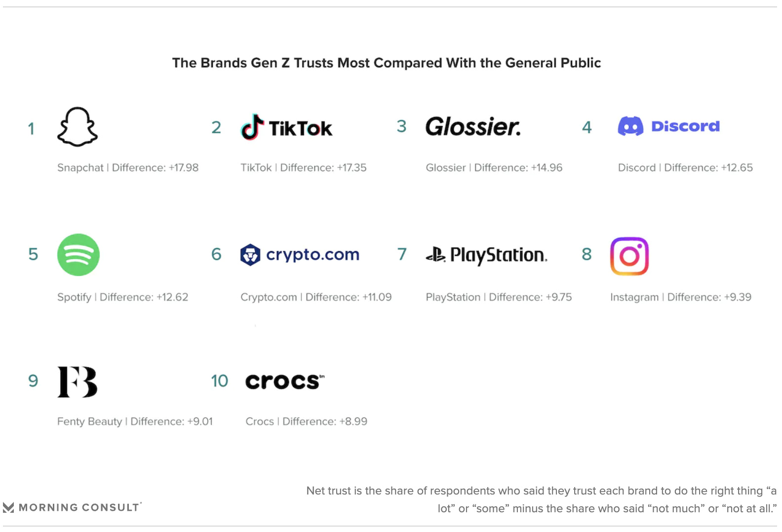Select the TikTok logo
Image resolution: width=782 pixels, height=532 pixels.
[x=286, y=127]
